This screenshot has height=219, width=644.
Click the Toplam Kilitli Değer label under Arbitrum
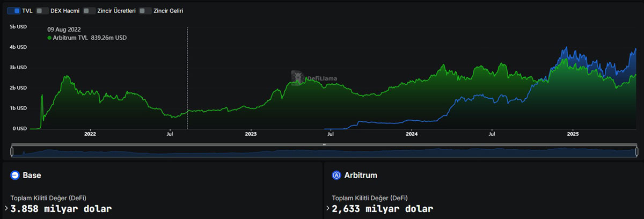point(370,198)
